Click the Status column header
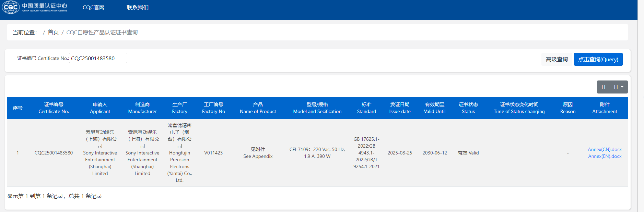The image size is (644, 212). click(x=468, y=108)
